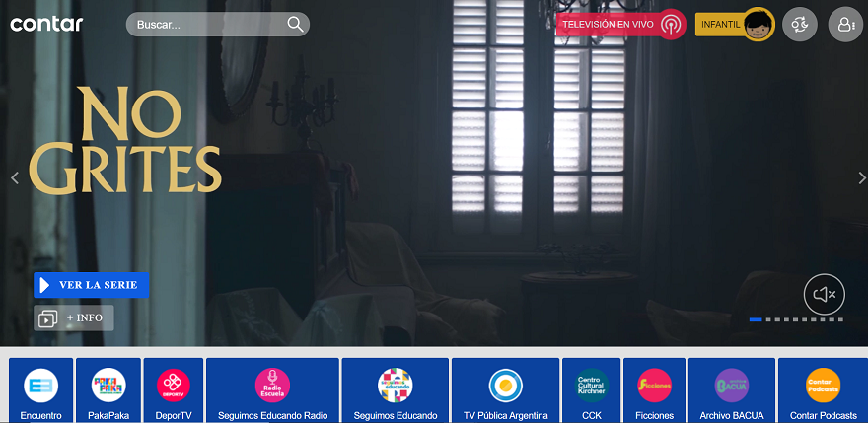Open + INFO for No Grites
The image size is (868, 423).
pos(74,318)
